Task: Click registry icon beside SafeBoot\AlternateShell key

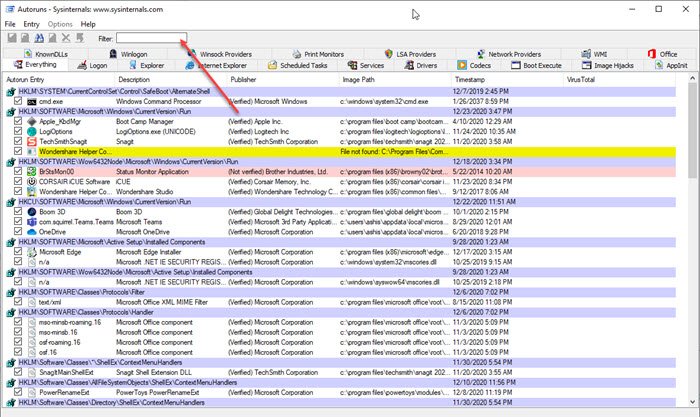Action: point(11,92)
